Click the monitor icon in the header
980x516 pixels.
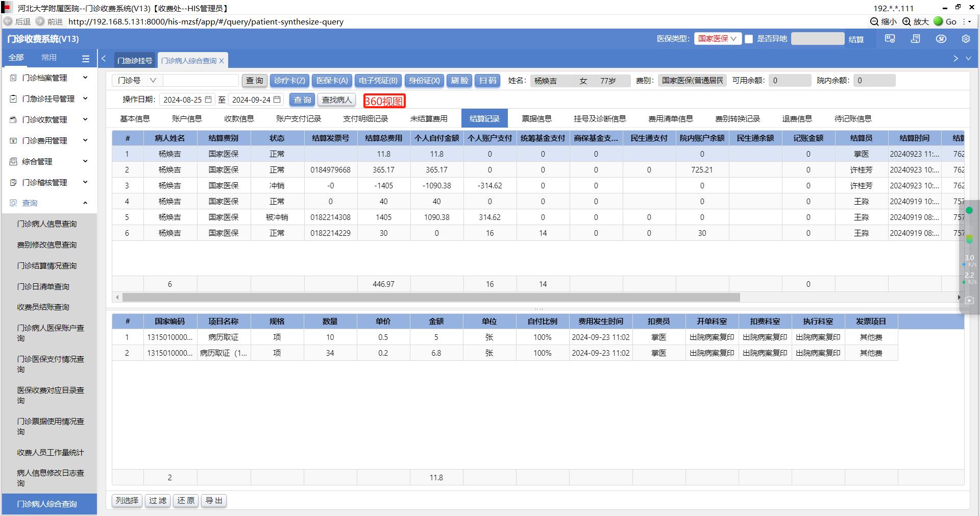[x=890, y=39]
